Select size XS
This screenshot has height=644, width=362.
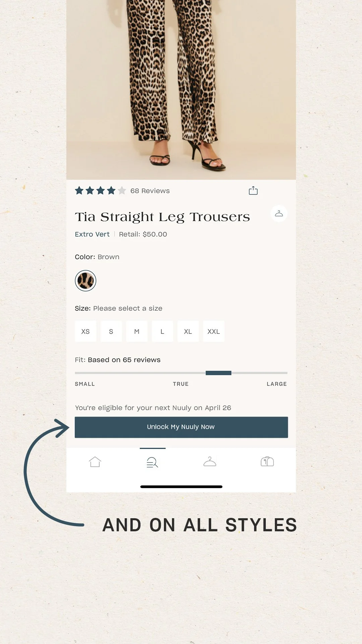click(85, 331)
